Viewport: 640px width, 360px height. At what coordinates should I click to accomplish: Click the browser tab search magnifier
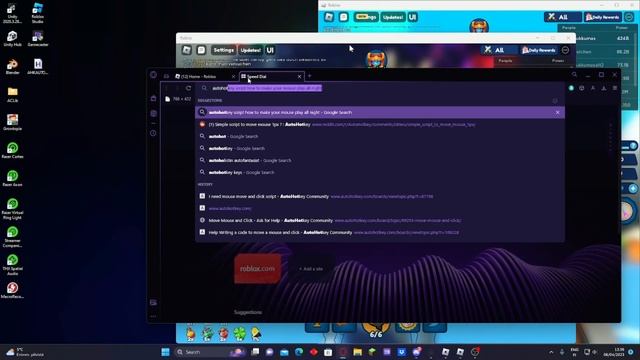coord(574,75)
